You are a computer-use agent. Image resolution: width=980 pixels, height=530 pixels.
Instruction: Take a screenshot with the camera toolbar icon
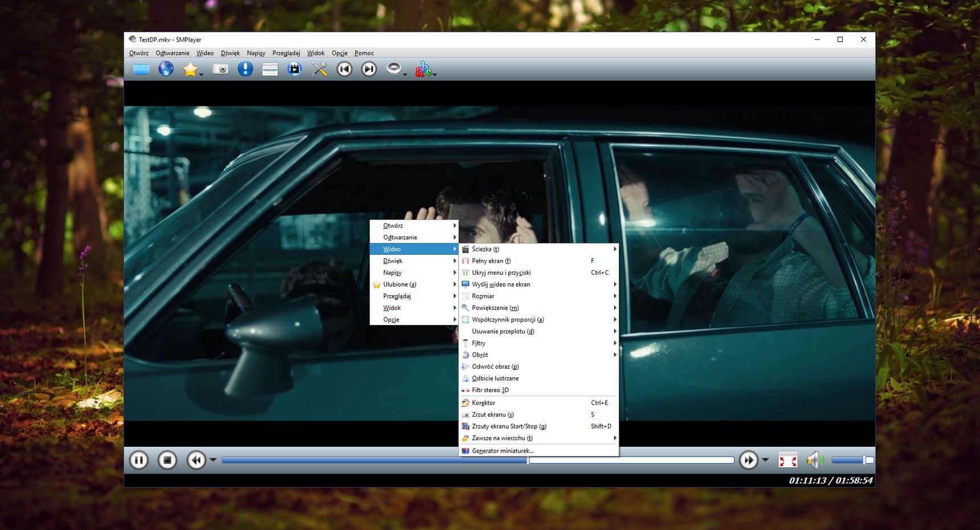[x=220, y=70]
